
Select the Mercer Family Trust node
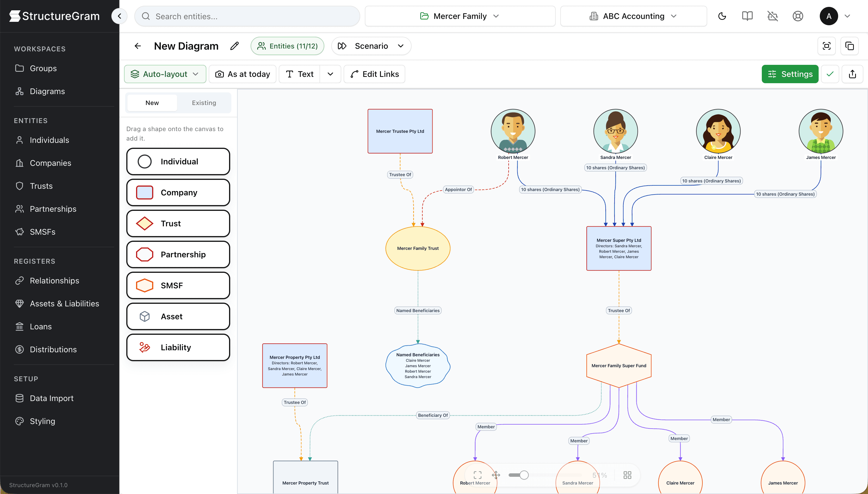(418, 248)
